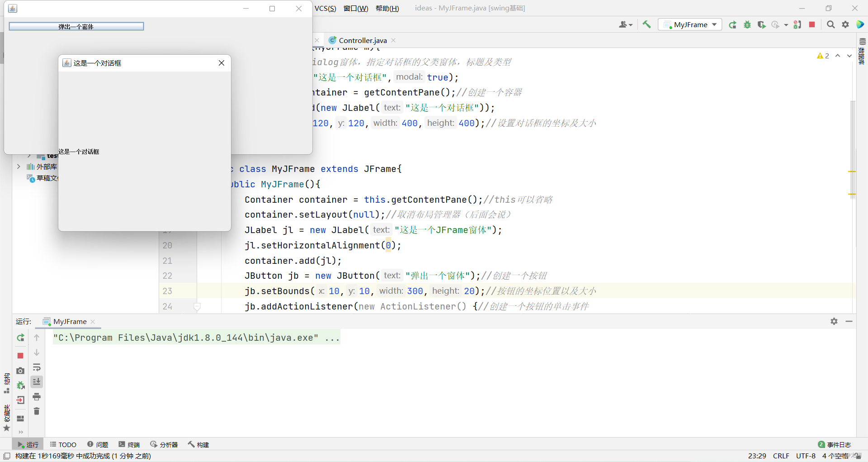868x462 pixels.
Task: Expand more Run panel actions chevrons
Action: pyautogui.click(x=20, y=432)
